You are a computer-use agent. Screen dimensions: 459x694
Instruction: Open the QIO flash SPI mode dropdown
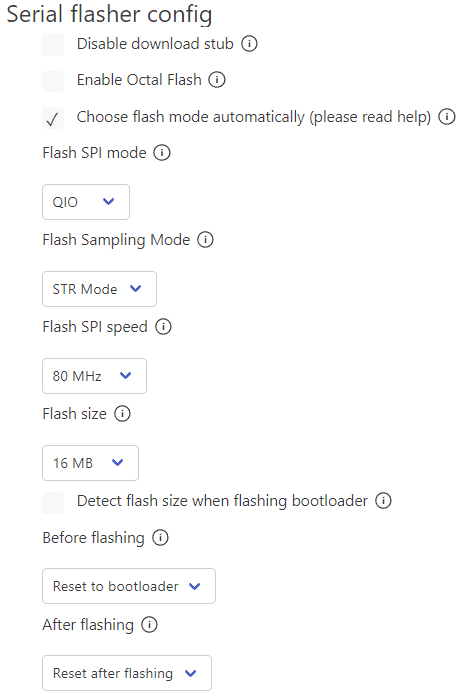click(86, 202)
